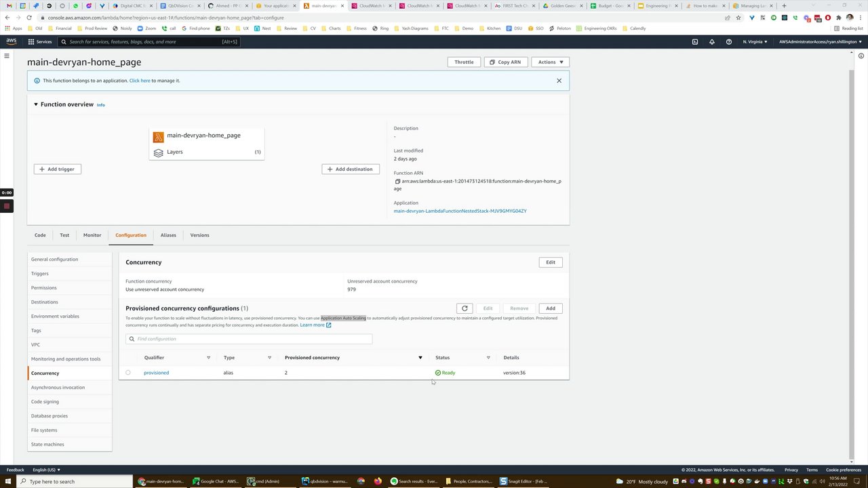The height and width of the screenshot is (488, 868).
Task: Switch to the Test tab
Action: pyautogui.click(x=64, y=235)
